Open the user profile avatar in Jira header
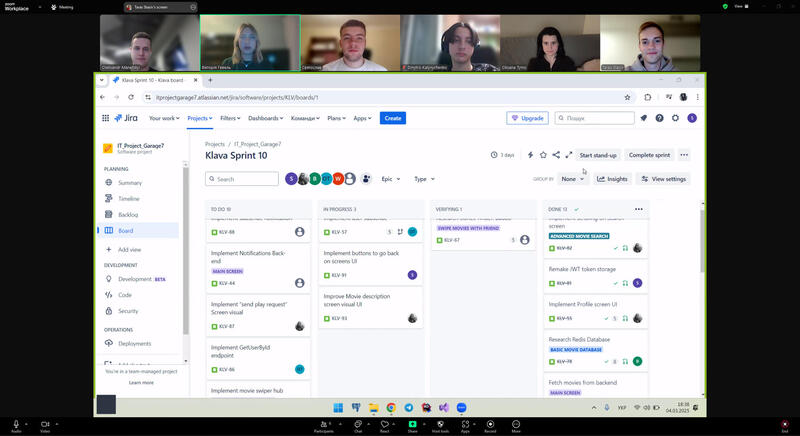The width and height of the screenshot is (800, 436). 692,118
